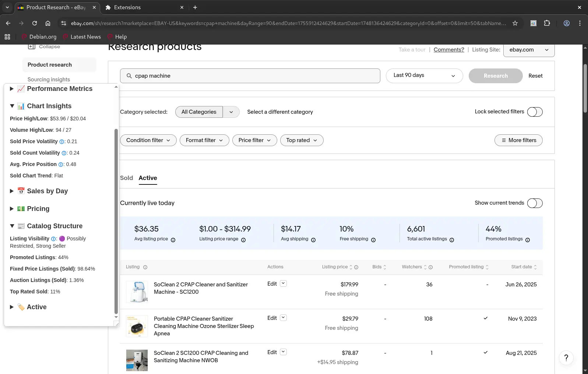Screen dimensions: 588x374
Task: Open the floating help question mark button
Action: pyautogui.click(x=566, y=358)
